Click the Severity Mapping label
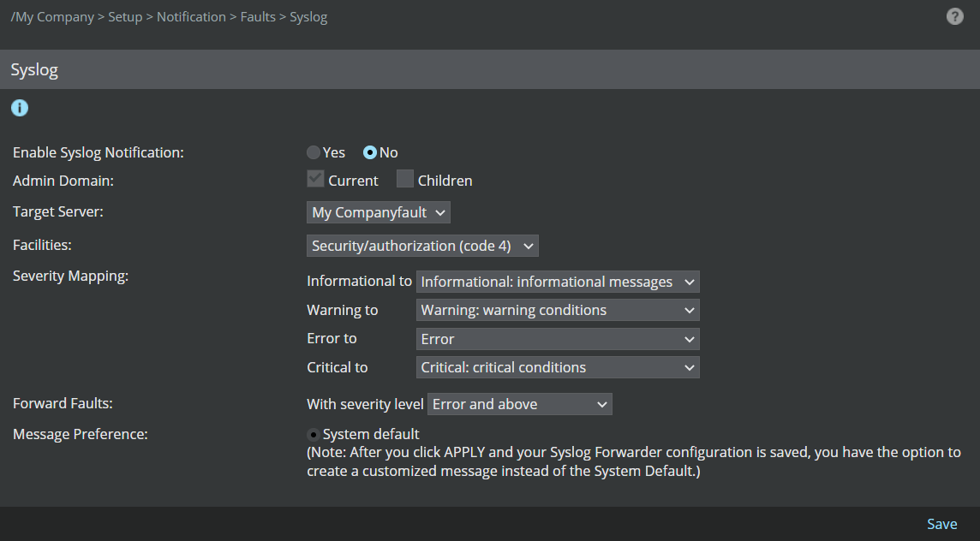This screenshot has width=980, height=541. tap(70, 276)
